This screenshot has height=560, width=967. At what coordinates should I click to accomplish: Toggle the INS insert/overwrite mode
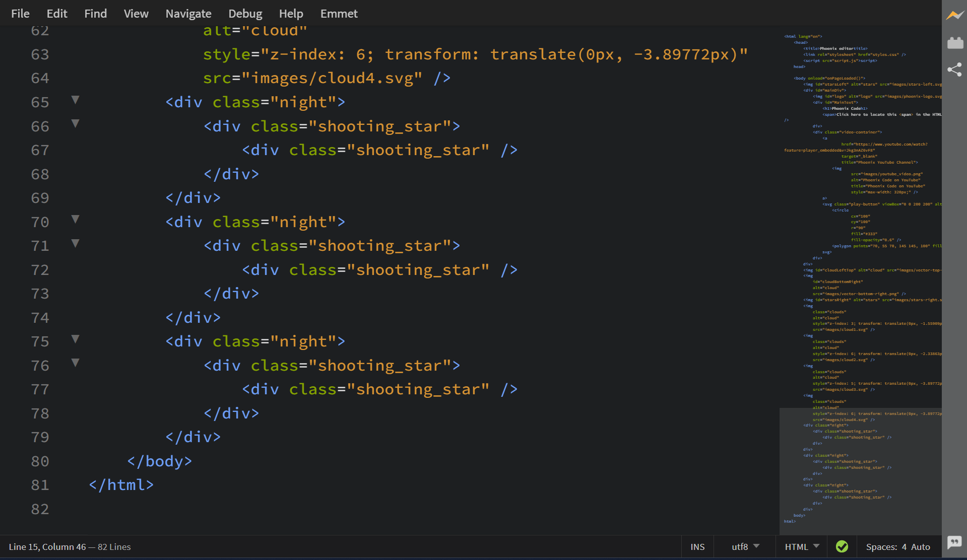(x=697, y=547)
